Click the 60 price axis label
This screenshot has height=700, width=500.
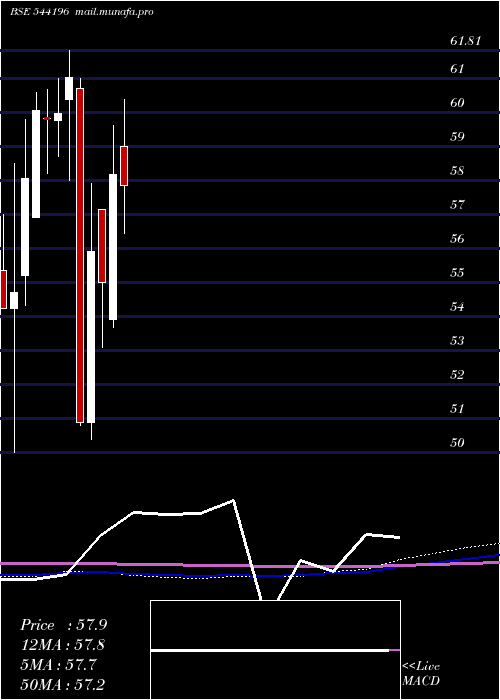457,103
